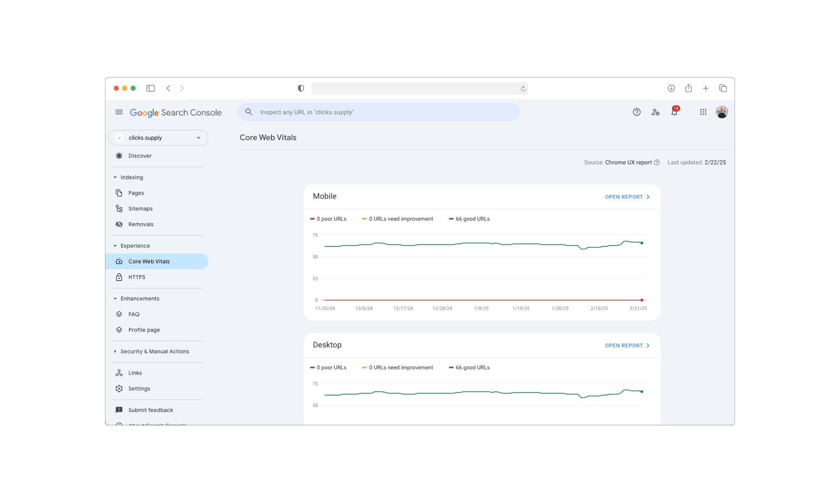Toggle Desktop '66 good URLs' legend
840x504 pixels.
[x=469, y=367]
